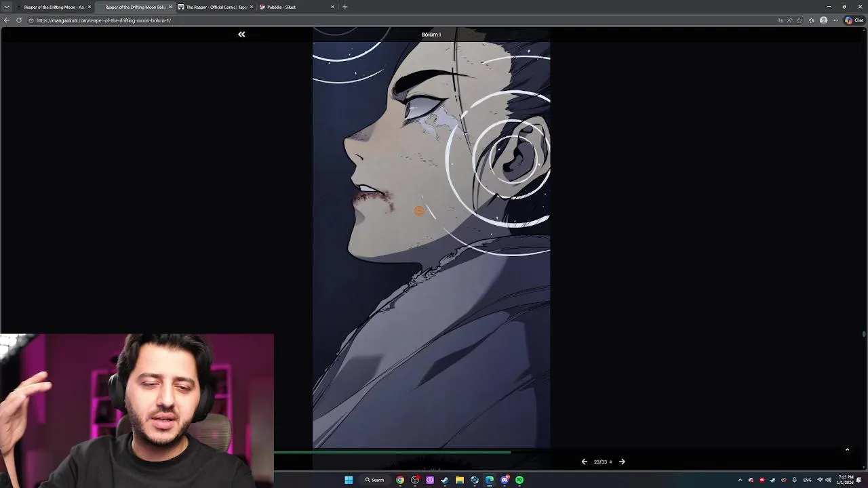Click the read aloud icon
The image size is (868, 488).
790,20
